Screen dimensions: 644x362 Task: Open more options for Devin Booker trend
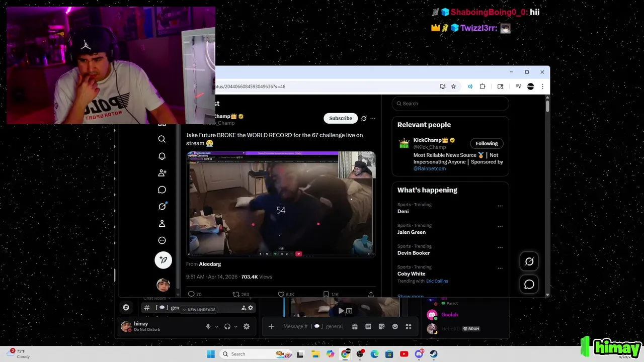click(x=500, y=247)
